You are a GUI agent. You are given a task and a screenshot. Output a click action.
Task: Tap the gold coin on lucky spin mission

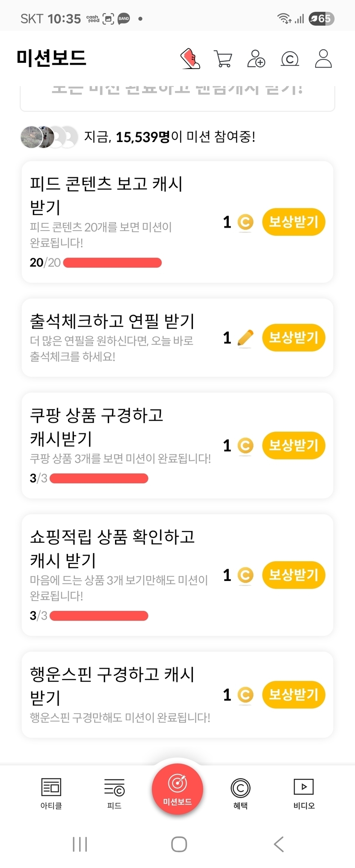(x=246, y=694)
